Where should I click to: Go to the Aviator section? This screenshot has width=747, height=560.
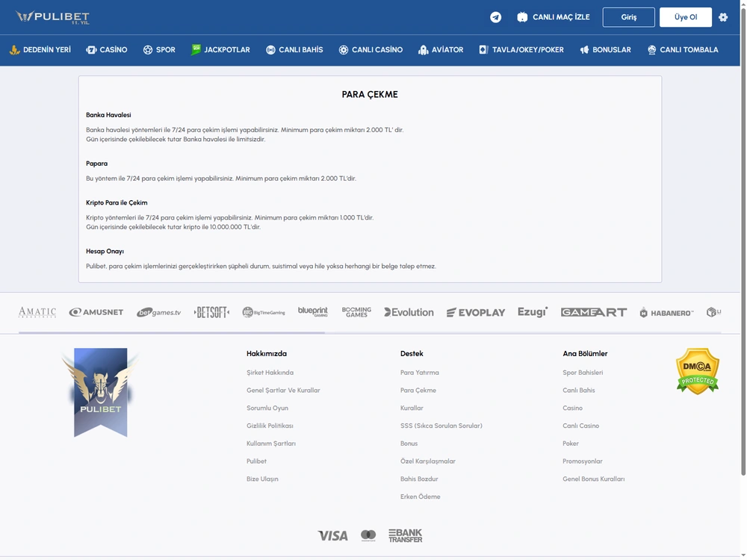(440, 49)
